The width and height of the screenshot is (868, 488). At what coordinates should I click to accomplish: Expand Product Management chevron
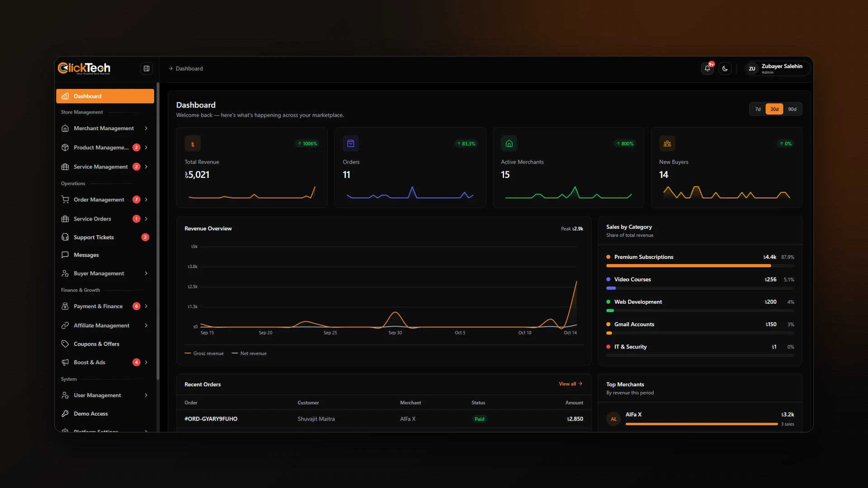[146, 148]
